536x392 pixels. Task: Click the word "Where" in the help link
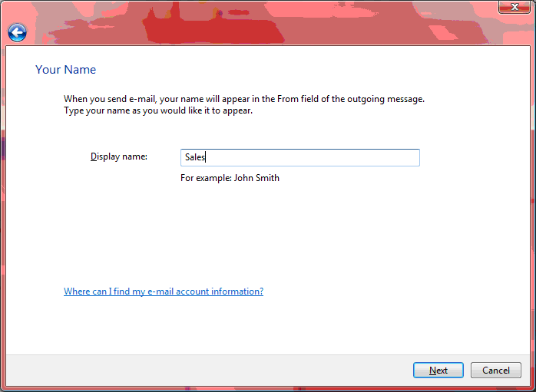[x=77, y=292]
